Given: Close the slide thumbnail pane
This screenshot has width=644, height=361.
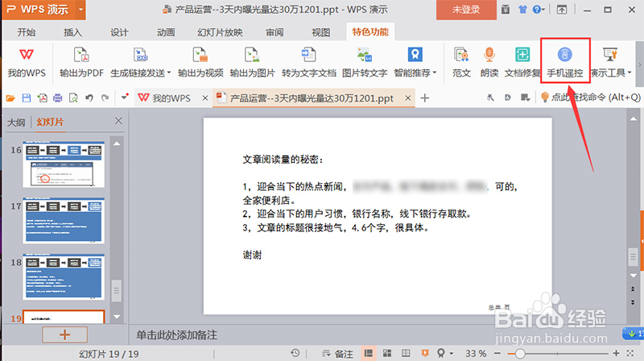Looking at the screenshot, I should pyautogui.click(x=118, y=121).
